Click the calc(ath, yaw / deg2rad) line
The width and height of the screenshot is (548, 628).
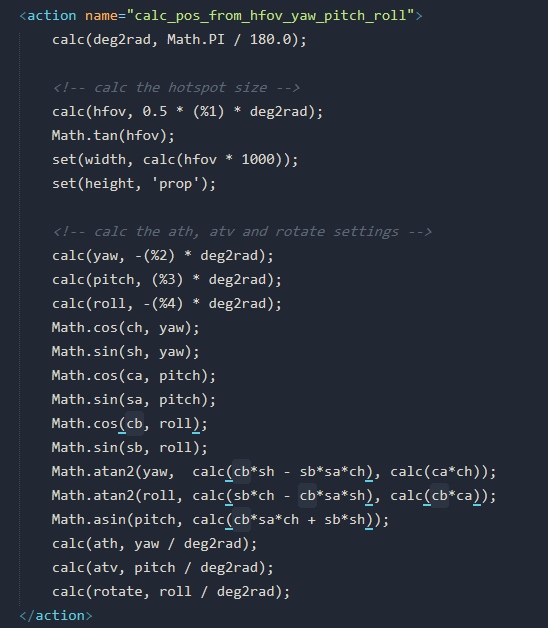[155, 544]
